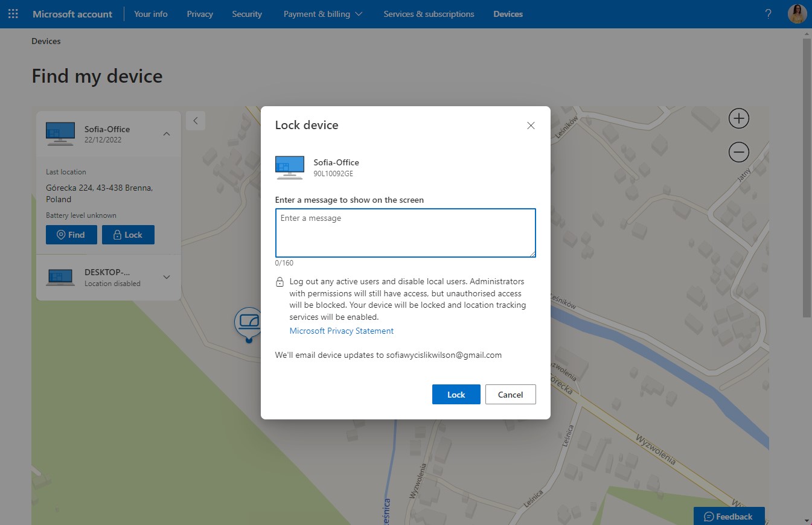This screenshot has width=812, height=525.
Task: Expand the DESKTOP device card
Action: coord(167,278)
